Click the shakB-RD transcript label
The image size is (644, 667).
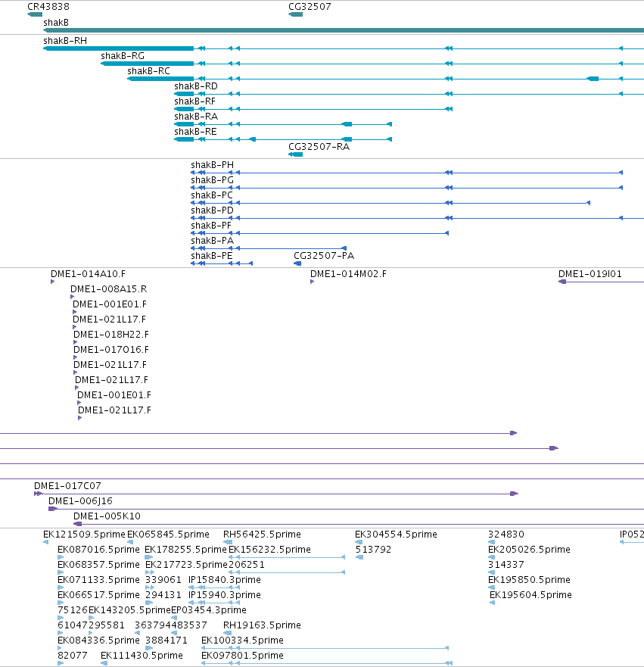click(x=195, y=86)
